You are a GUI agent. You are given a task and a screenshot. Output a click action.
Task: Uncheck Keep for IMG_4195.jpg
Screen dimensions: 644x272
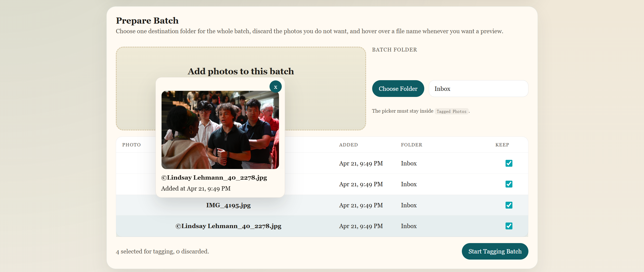pyautogui.click(x=509, y=205)
